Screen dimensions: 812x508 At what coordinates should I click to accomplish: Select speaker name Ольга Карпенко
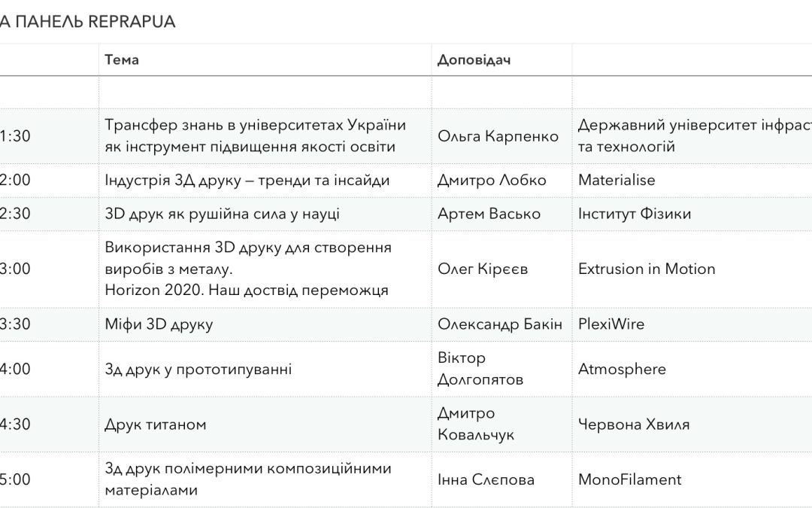click(498, 136)
